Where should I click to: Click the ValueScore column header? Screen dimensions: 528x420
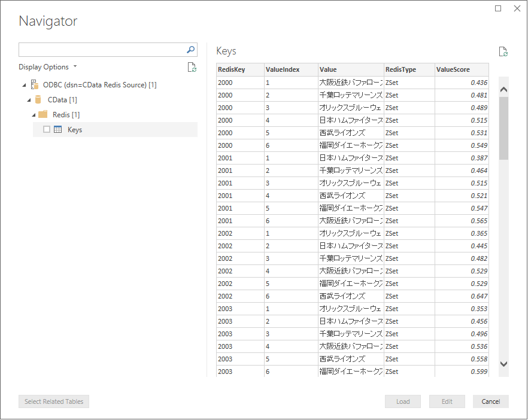tap(462, 69)
